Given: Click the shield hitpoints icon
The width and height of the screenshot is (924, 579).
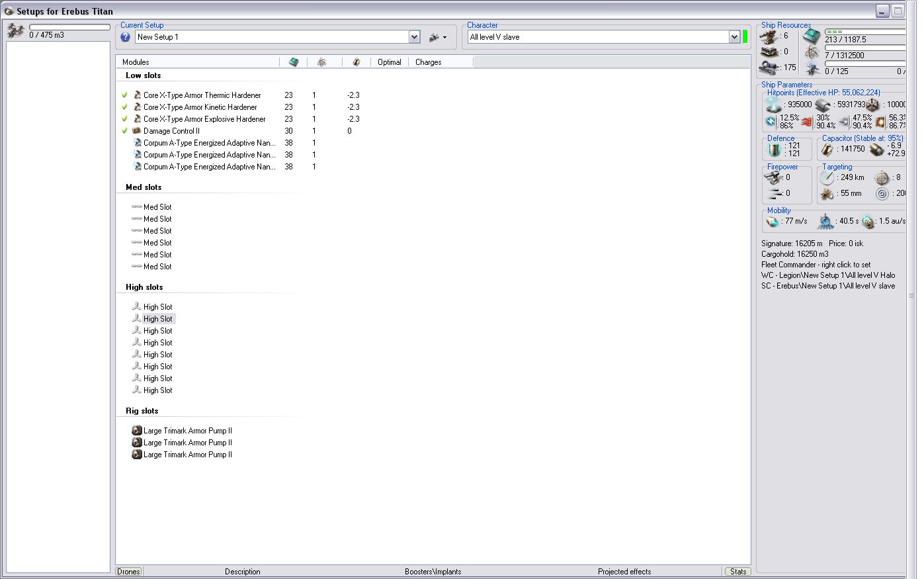Looking at the screenshot, I should [x=773, y=105].
